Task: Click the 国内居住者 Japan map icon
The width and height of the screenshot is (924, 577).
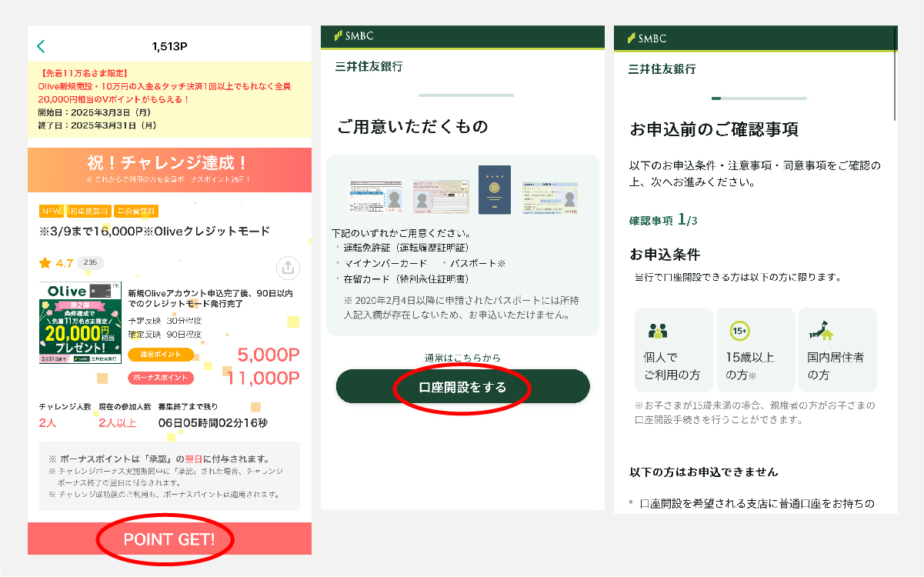Action: [x=821, y=331]
